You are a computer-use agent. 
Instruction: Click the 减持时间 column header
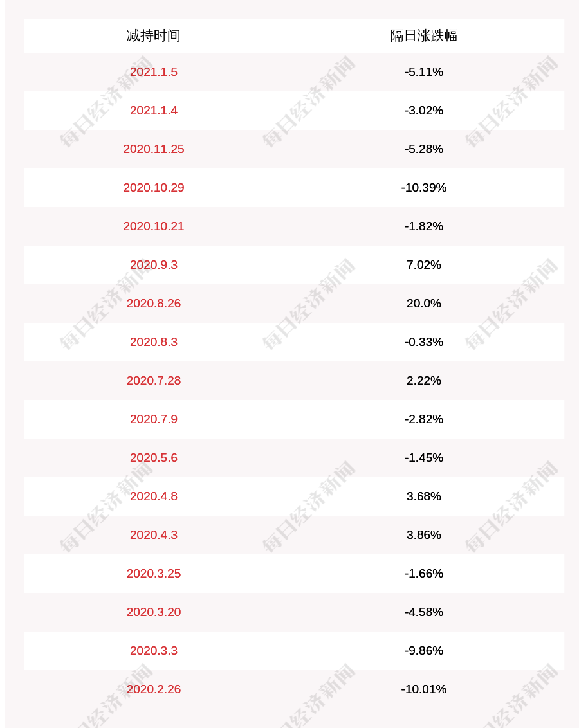pyautogui.click(x=154, y=36)
